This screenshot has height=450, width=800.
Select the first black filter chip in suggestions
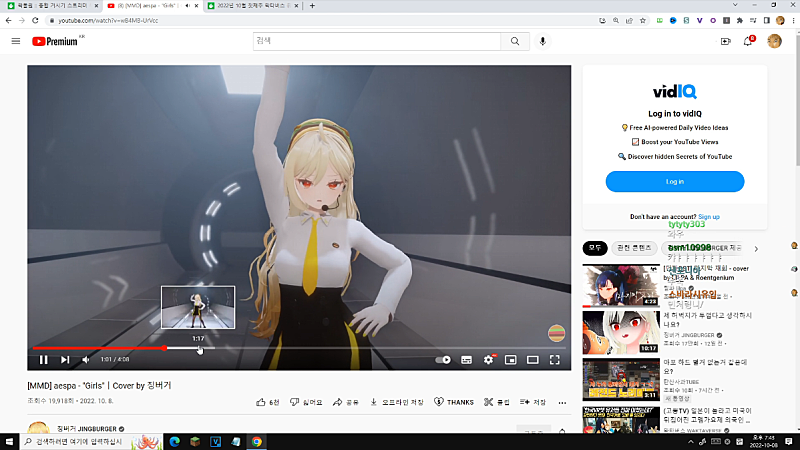595,248
